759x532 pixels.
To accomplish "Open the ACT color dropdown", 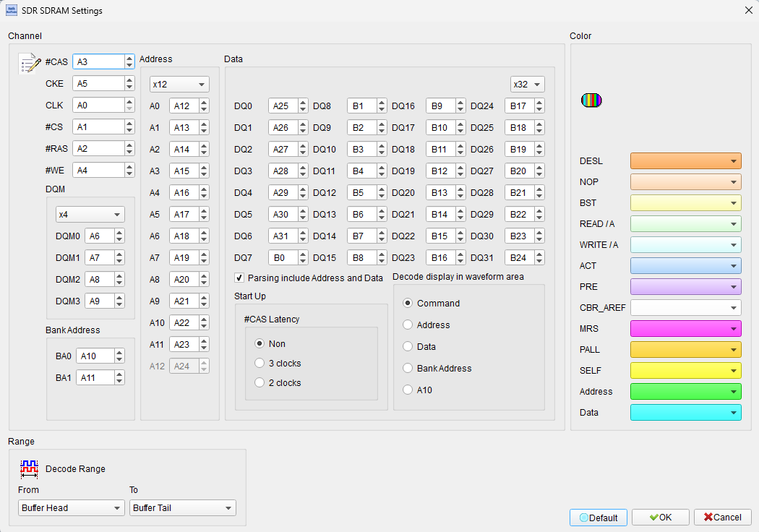I will 685,266.
